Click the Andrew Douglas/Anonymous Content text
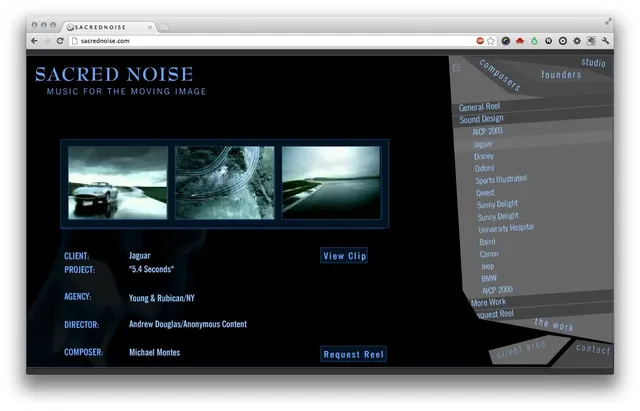 tap(188, 324)
